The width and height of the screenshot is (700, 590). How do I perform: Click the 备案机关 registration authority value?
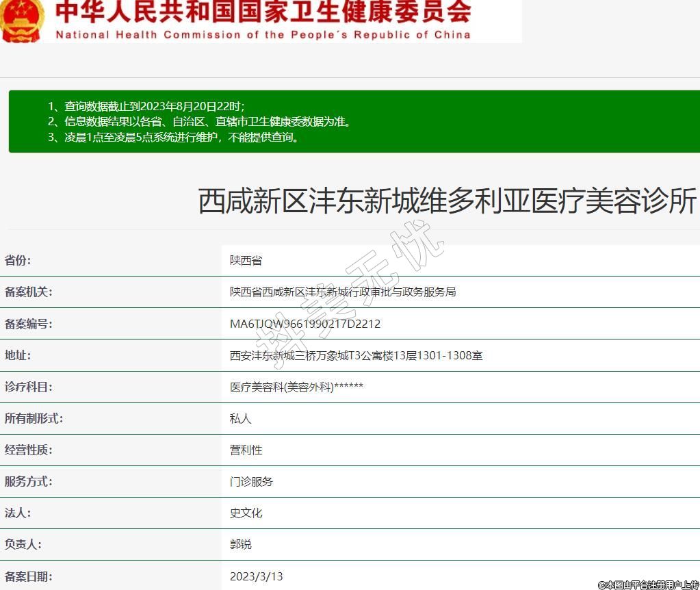pos(343,292)
